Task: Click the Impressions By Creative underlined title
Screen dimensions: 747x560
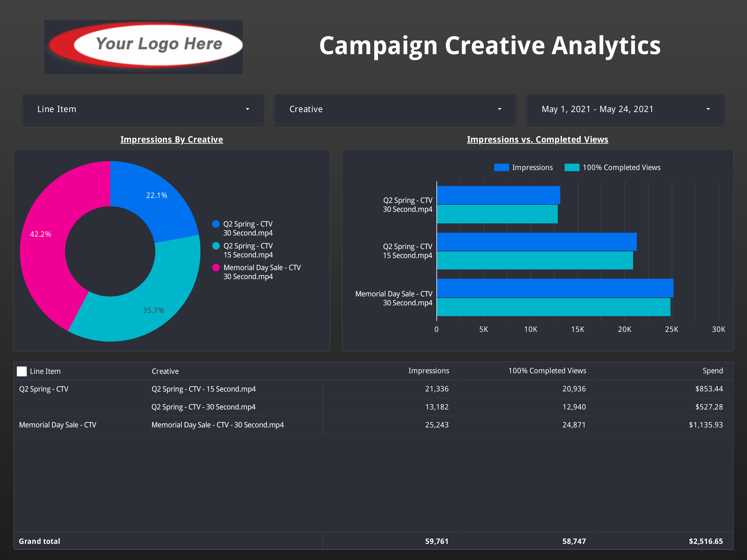Action: pos(172,139)
